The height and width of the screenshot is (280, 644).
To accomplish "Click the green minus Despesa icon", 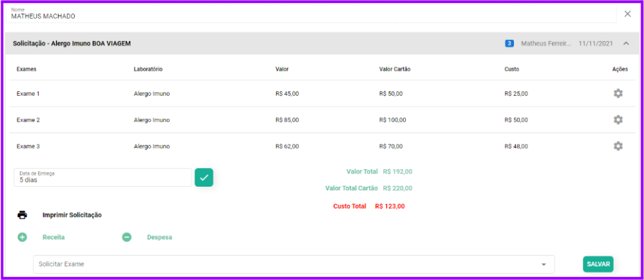I will (127, 237).
